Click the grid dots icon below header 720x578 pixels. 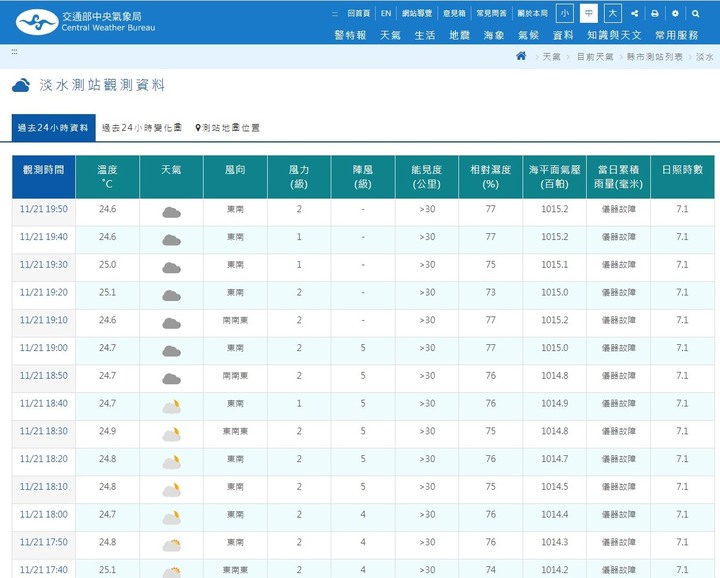tap(14, 52)
